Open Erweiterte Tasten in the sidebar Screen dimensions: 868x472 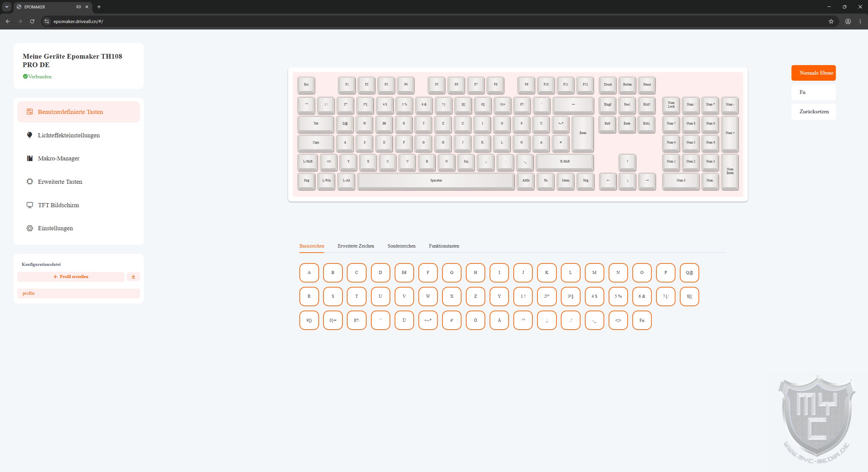click(x=79, y=181)
